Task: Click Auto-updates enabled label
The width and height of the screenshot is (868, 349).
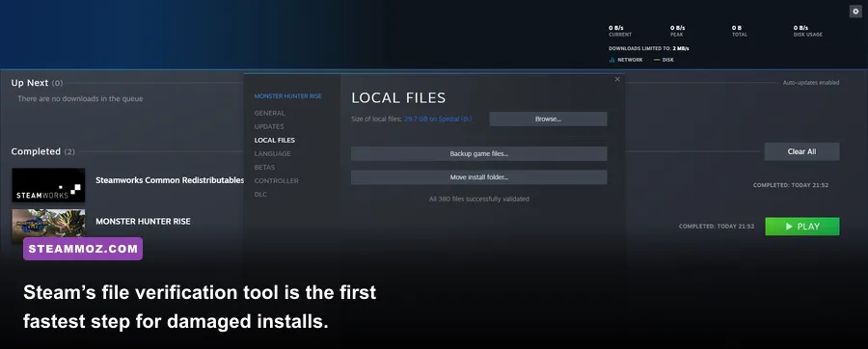Action: pos(811,82)
